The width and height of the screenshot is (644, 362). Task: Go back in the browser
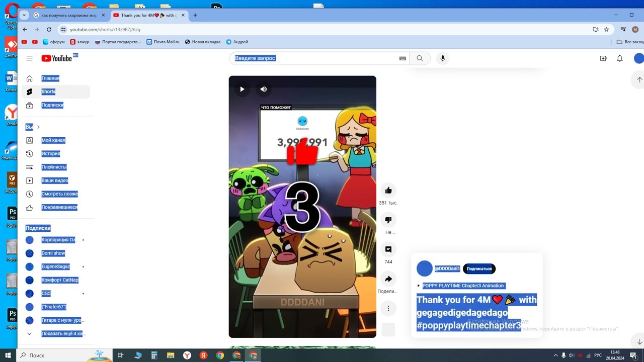pos(25,30)
